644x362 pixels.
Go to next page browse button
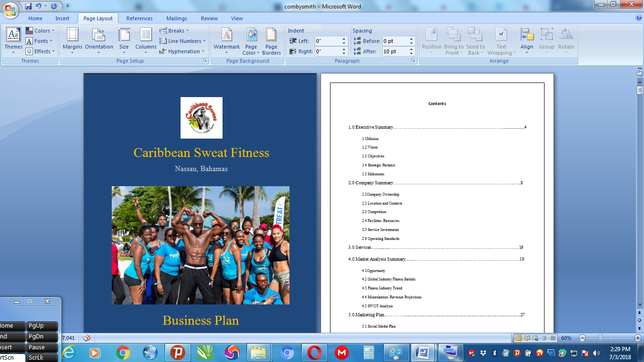click(640, 328)
